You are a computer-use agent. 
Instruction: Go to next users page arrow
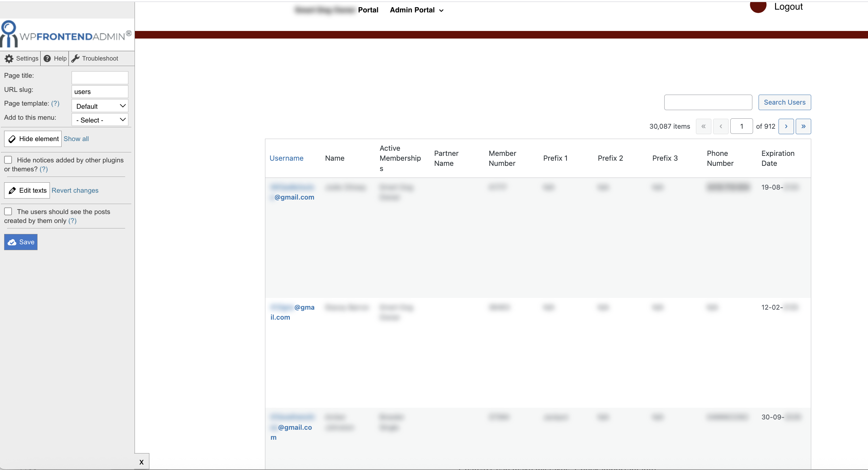click(786, 127)
